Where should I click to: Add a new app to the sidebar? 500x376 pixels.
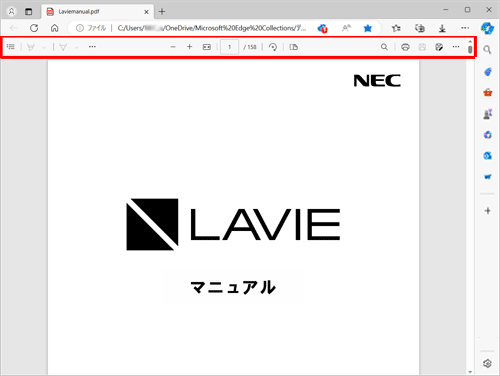click(488, 211)
